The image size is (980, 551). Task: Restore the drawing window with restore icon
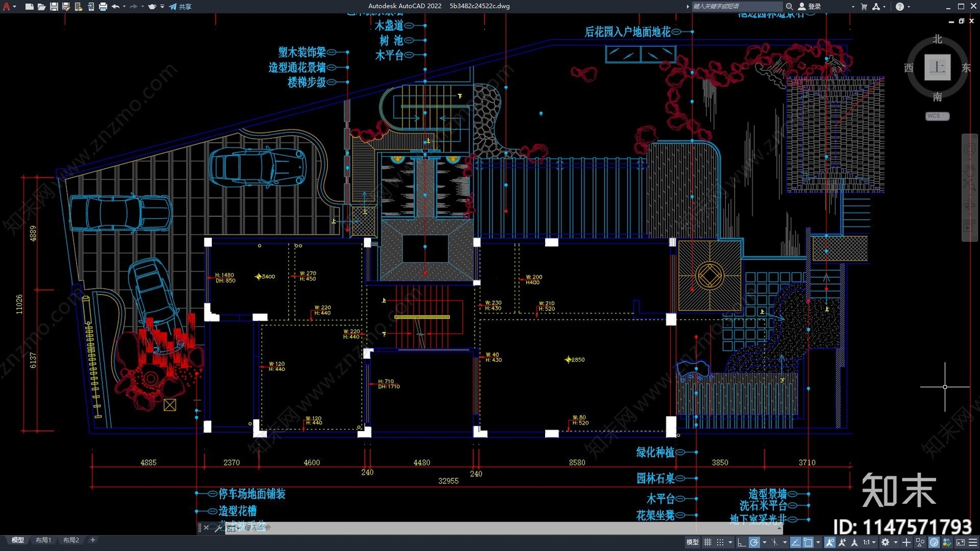tap(961, 21)
